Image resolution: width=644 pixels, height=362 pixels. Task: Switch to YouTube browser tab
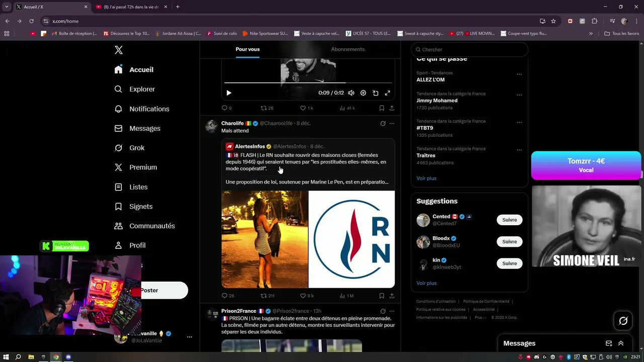132,7
